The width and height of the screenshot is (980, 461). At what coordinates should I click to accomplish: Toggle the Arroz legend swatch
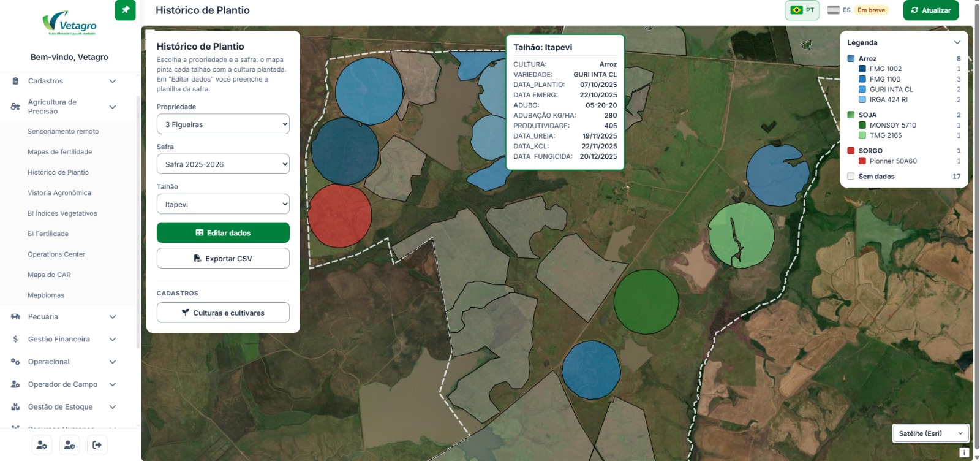click(x=851, y=59)
